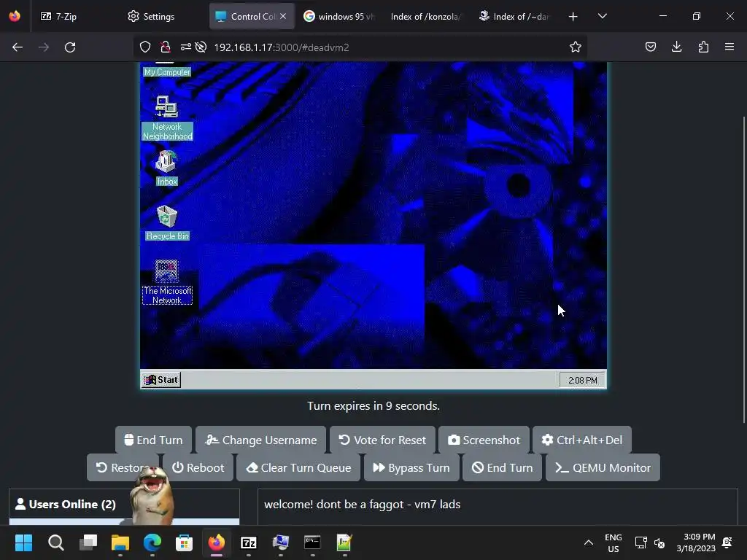The width and height of the screenshot is (747, 560).
Task: Click the muted volume tray icon
Action: click(659, 542)
